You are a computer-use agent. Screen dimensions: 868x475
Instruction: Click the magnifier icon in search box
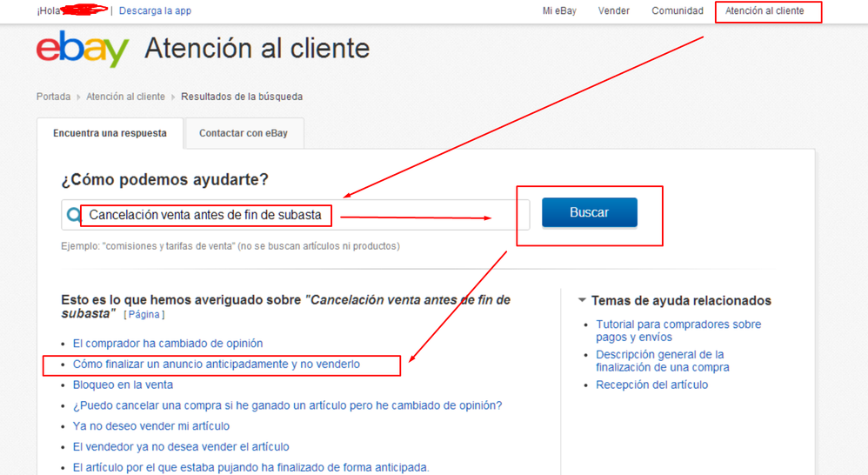[x=73, y=215]
